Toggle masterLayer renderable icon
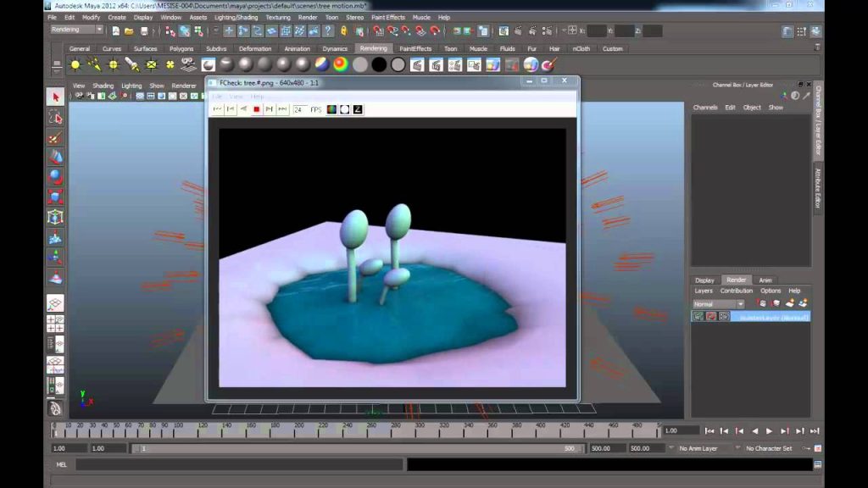868x488 pixels. [x=698, y=317]
